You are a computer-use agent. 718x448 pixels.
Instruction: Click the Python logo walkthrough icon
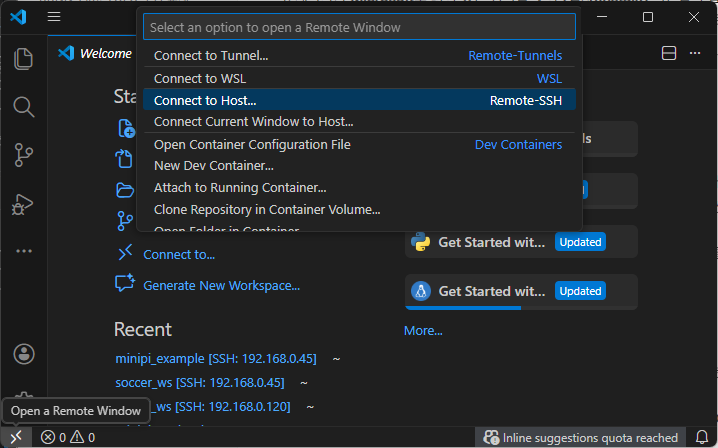click(420, 242)
